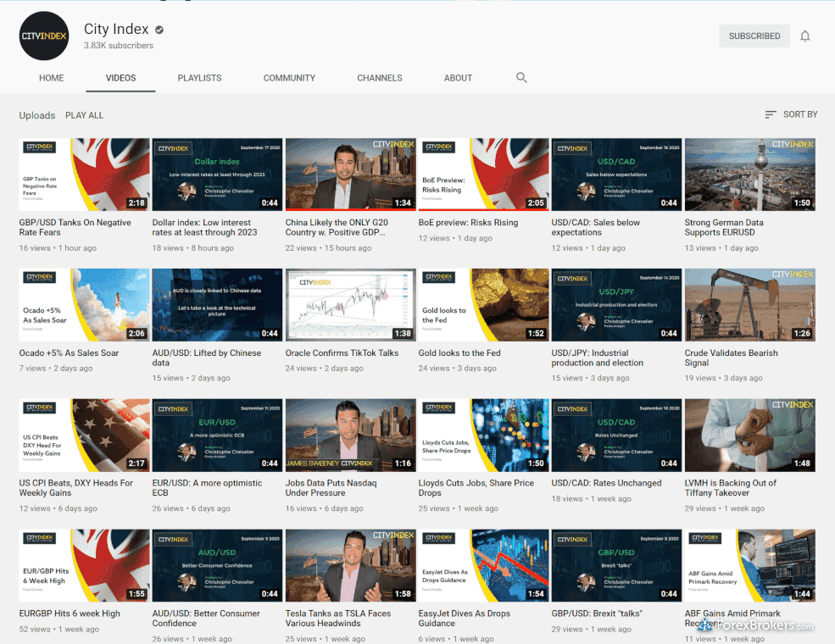Viewport: 835px width, 644px height.
Task: Open the AUD/USD Lifted by Chinese data thumbnail
Action: click(217, 305)
